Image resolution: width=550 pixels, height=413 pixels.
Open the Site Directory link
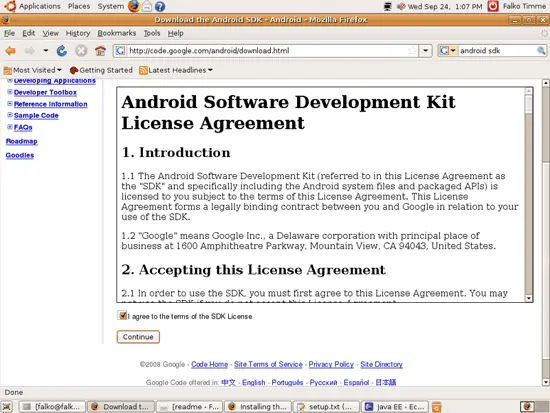coord(381,364)
